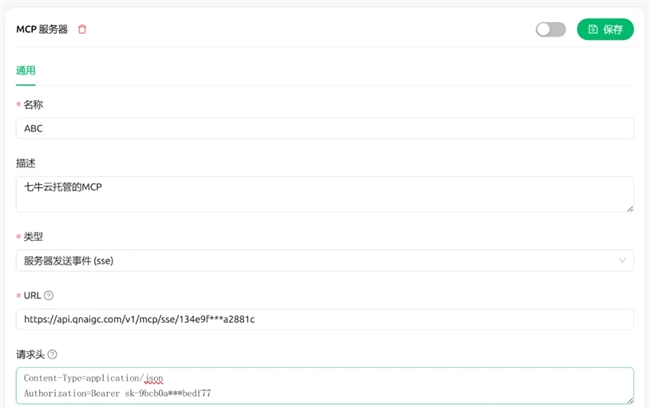Show help for URL question-mark icon

coord(49,295)
